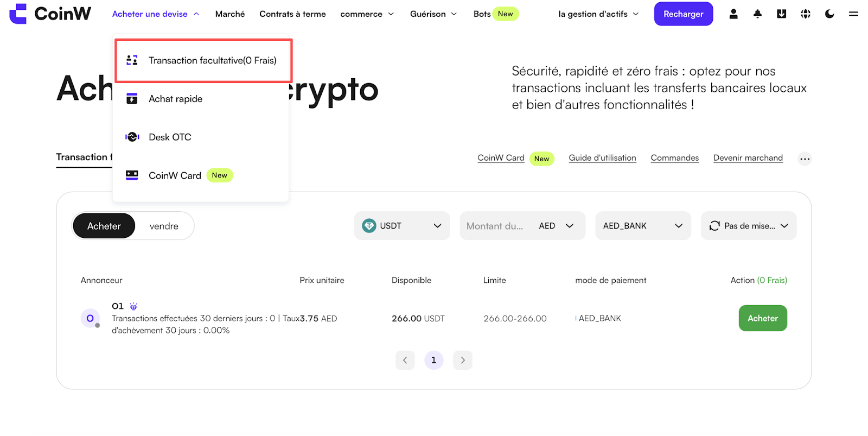868x436 pixels.
Task: Click the Limite column header
Action: tap(495, 280)
